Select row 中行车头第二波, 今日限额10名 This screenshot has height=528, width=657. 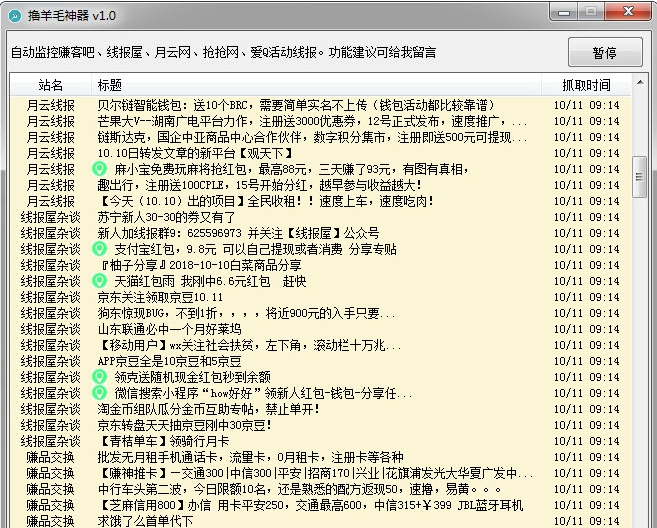[321, 489]
